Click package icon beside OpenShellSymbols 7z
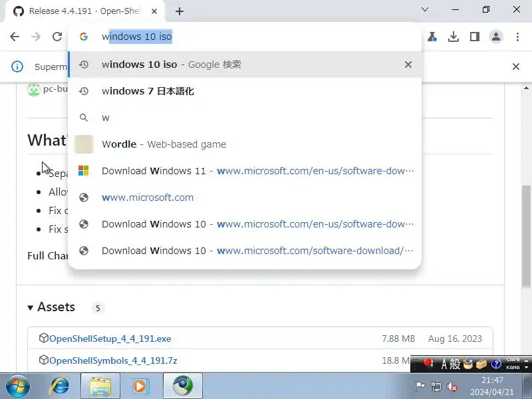The image size is (532, 399). pyautogui.click(x=44, y=360)
